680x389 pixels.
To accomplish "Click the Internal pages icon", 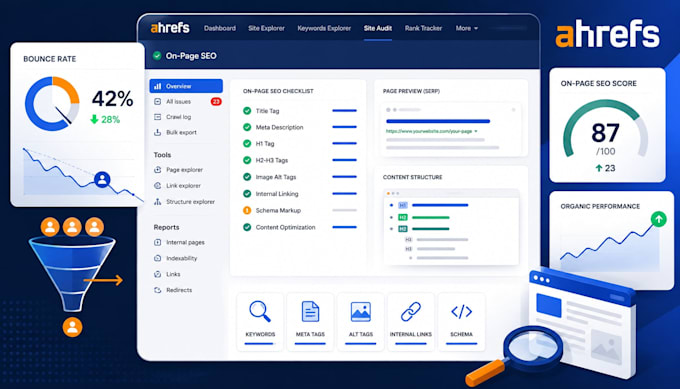I will [158, 242].
